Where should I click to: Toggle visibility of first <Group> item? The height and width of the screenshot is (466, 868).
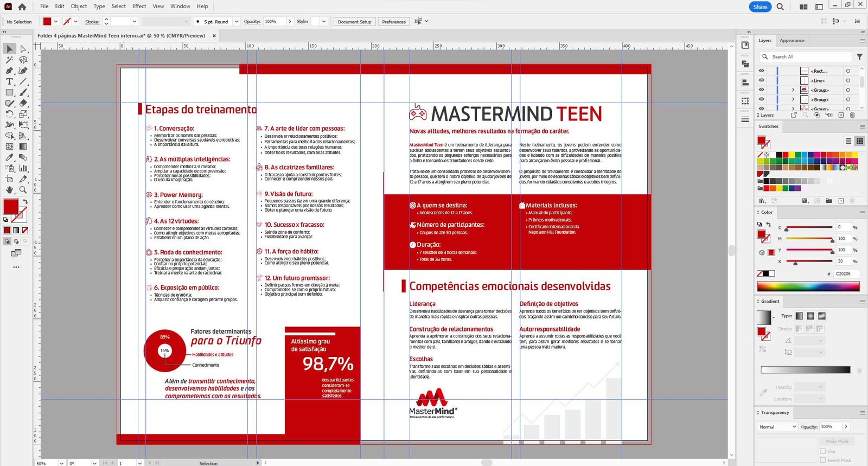pos(762,90)
